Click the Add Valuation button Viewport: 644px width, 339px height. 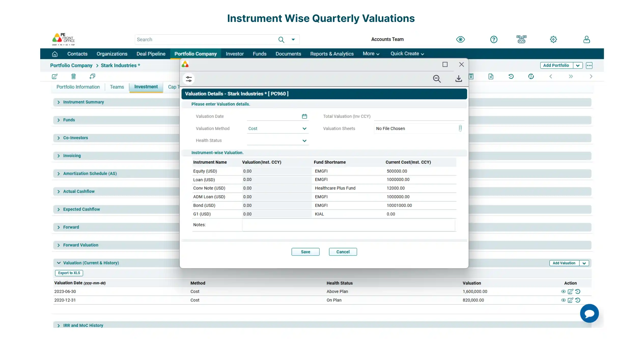coord(564,263)
